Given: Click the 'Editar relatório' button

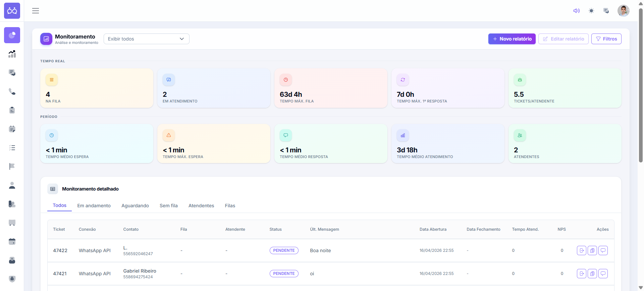Looking at the screenshot, I should pos(563,39).
